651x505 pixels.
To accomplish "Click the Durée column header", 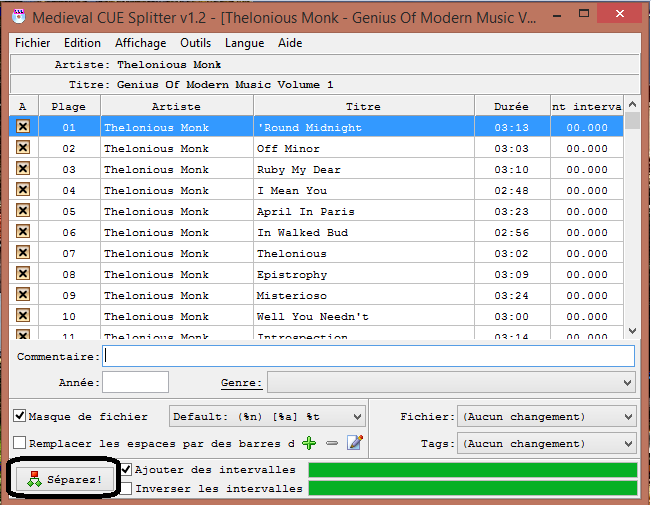I will [512, 106].
